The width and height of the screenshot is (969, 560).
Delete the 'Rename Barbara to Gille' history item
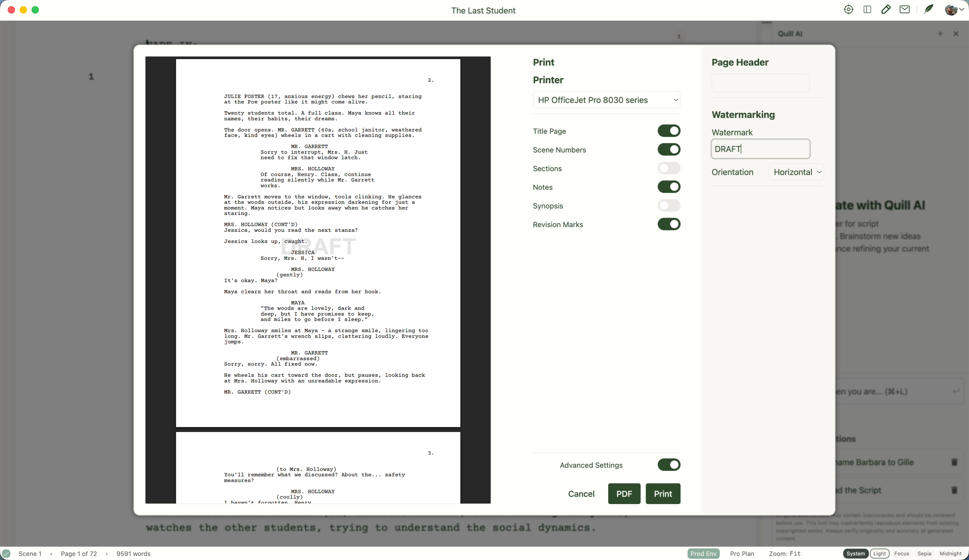pyautogui.click(x=954, y=462)
